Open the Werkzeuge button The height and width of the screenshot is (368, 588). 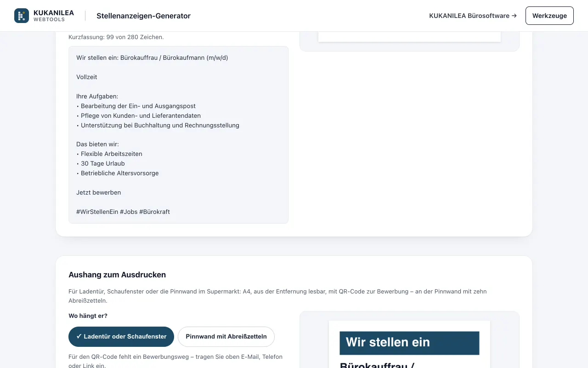pos(549,16)
